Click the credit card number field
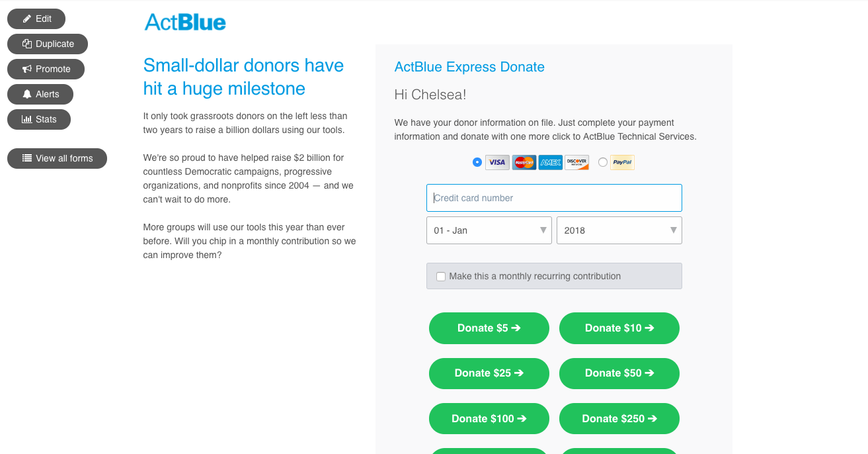 [x=554, y=198]
